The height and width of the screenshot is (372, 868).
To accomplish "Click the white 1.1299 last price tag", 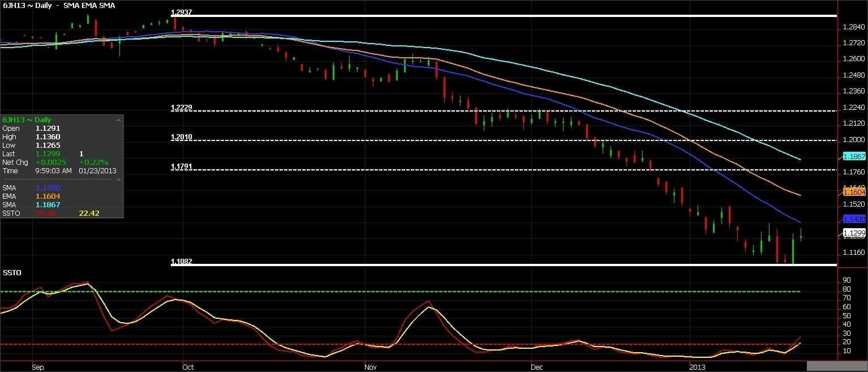I will pyautogui.click(x=854, y=233).
